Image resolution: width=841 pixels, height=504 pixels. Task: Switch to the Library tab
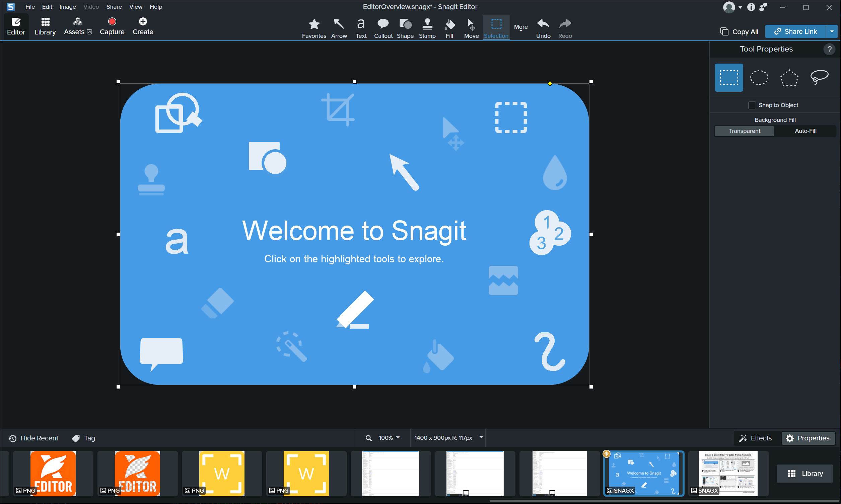click(x=45, y=26)
